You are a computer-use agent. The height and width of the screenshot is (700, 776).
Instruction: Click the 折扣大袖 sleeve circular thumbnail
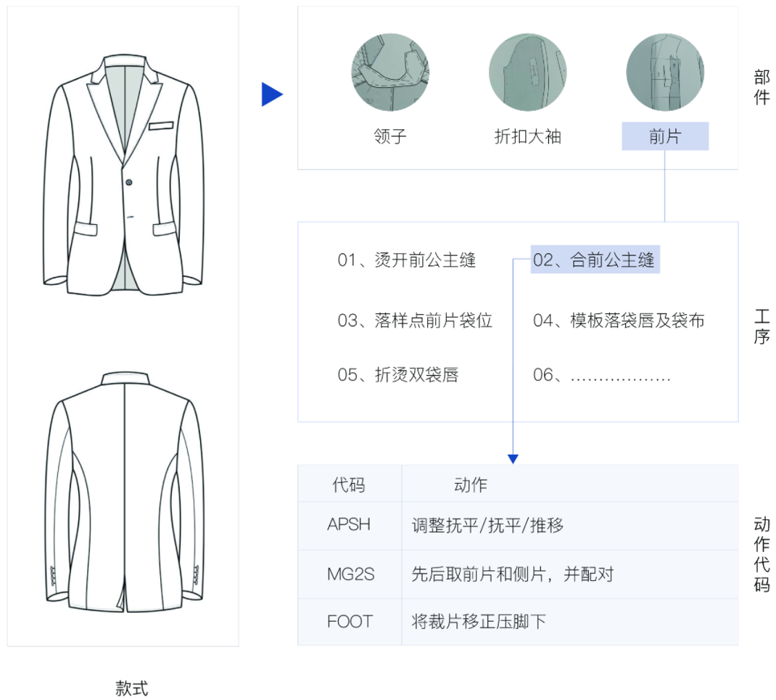[x=527, y=71]
